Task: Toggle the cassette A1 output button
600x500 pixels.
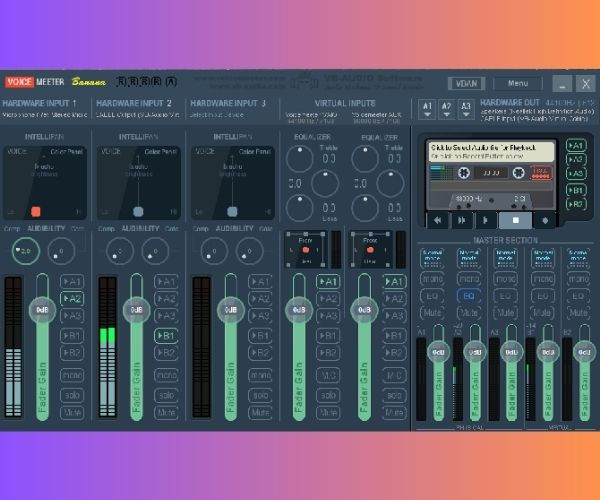Action: [x=576, y=146]
